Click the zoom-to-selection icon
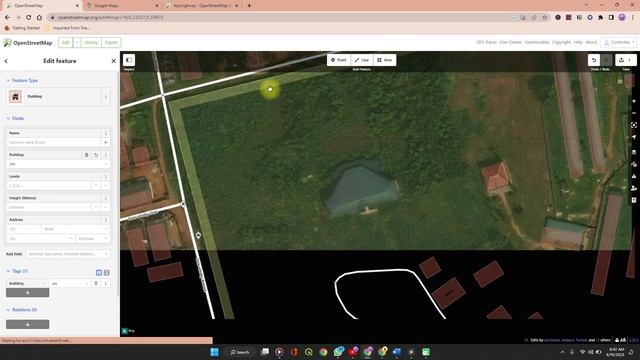This screenshot has height=360, width=640. click(634, 125)
